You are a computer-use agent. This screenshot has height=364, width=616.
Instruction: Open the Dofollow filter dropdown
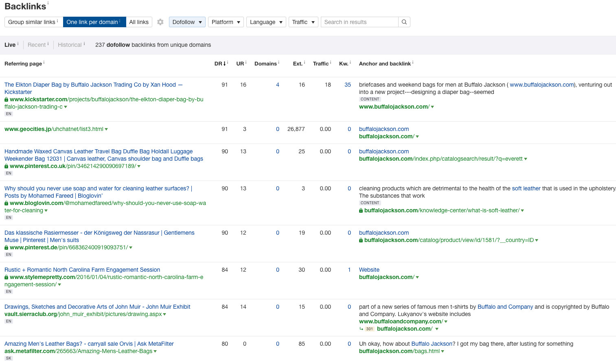[x=187, y=22]
